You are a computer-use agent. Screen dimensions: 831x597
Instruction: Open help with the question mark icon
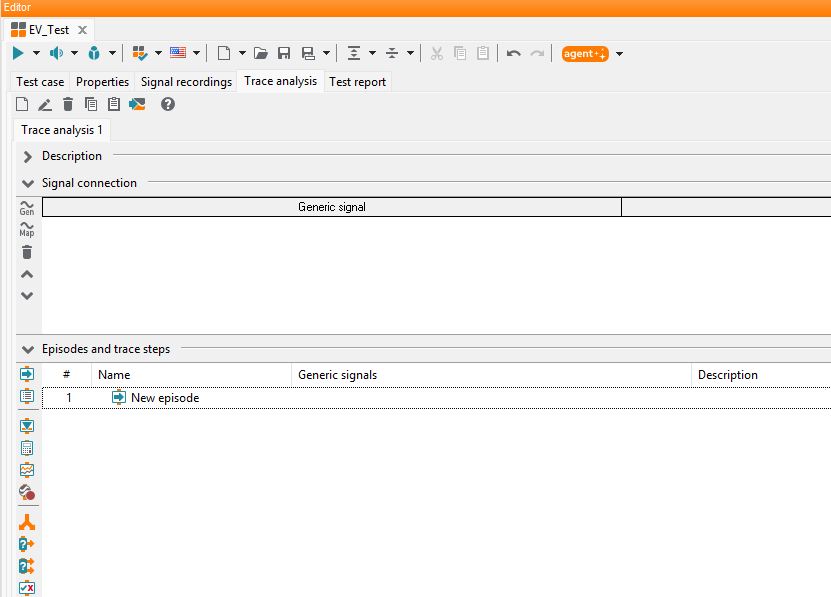[x=168, y=104]
